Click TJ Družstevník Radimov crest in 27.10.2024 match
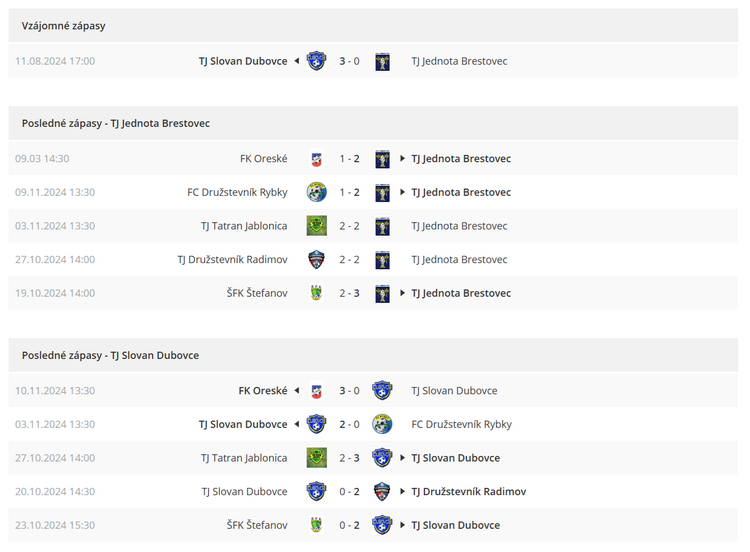 tap(316, 259)
